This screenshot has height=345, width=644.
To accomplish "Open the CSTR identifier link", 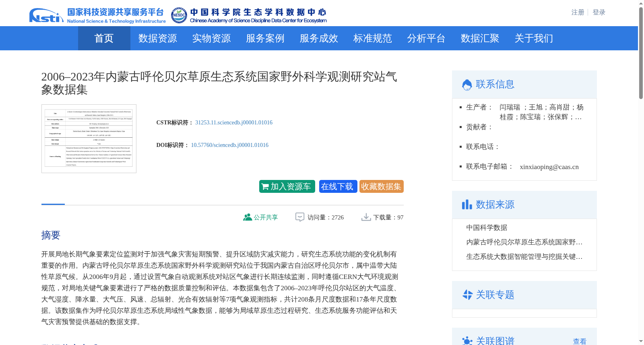I will (x=234, y=122).
